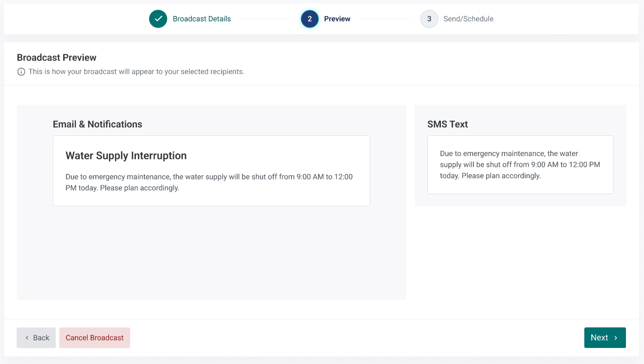Click the Next button
The width and height of the screenshot is (644, 364).
pyautogui.click(x=605, y=338)
